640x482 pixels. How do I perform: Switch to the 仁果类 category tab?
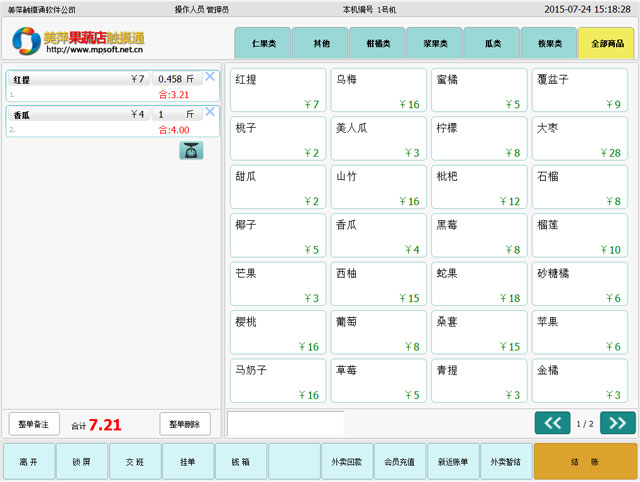263,43
